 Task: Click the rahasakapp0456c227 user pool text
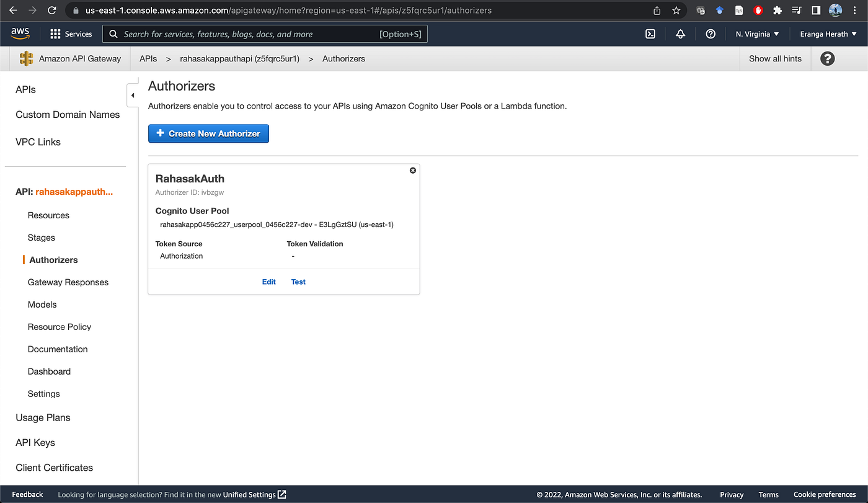[x=277, y=225]
